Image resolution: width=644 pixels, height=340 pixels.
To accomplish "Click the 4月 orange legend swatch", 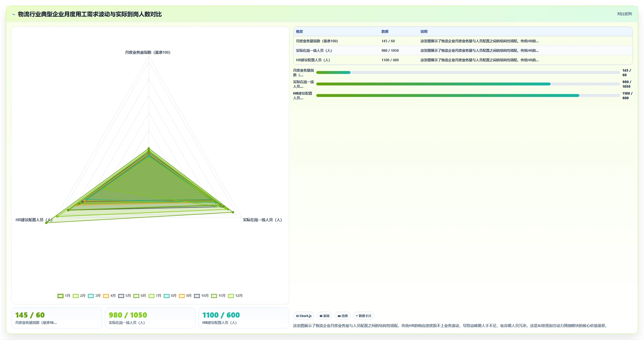I will 106,296.
